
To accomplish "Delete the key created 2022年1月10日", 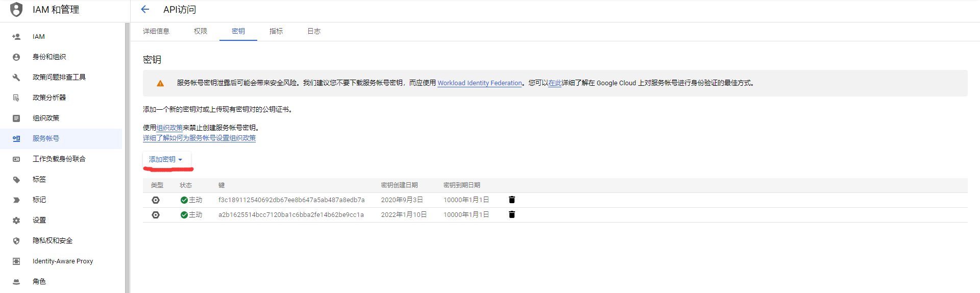I will (511, 214).
